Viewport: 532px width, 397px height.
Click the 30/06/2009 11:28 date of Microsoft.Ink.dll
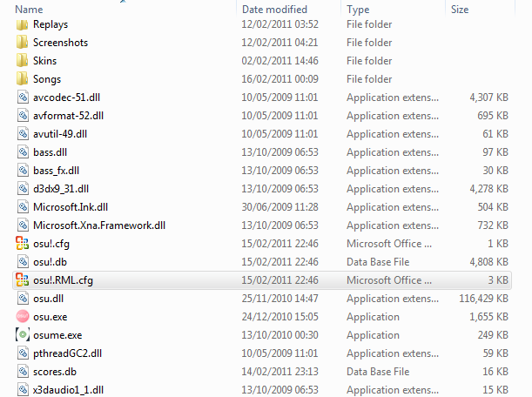(x=279, y=207)
